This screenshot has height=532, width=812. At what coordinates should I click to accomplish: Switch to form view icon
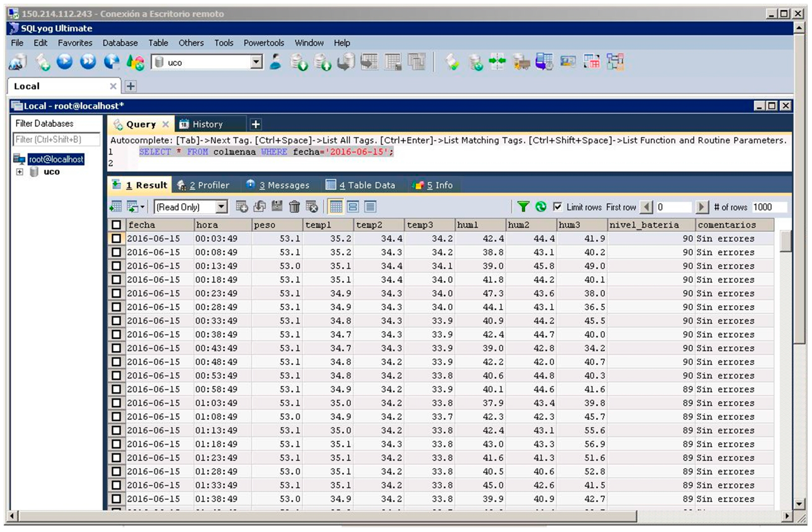[353, 207]
